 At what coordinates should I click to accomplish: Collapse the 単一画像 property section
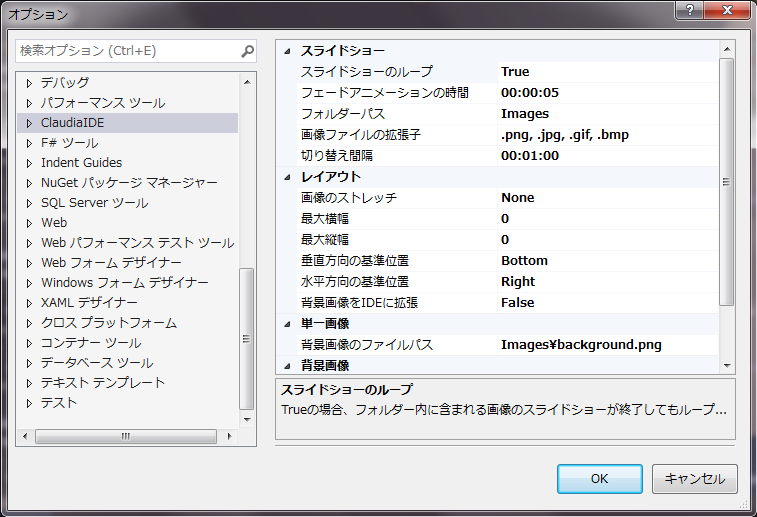pos(287,324)
